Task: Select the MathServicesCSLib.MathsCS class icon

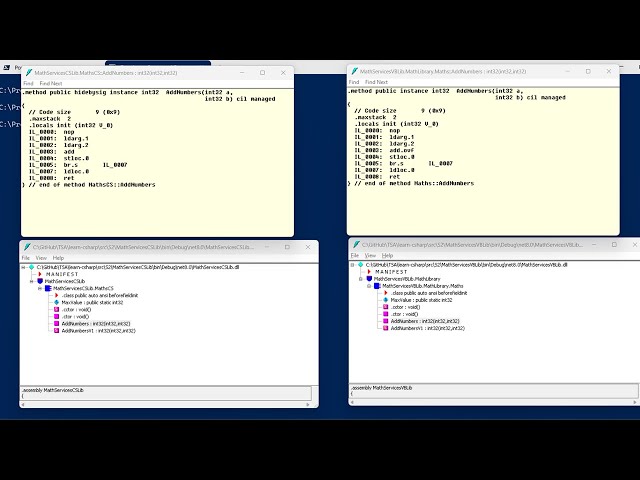Action: pyautogui.click(x=48, y=288)
